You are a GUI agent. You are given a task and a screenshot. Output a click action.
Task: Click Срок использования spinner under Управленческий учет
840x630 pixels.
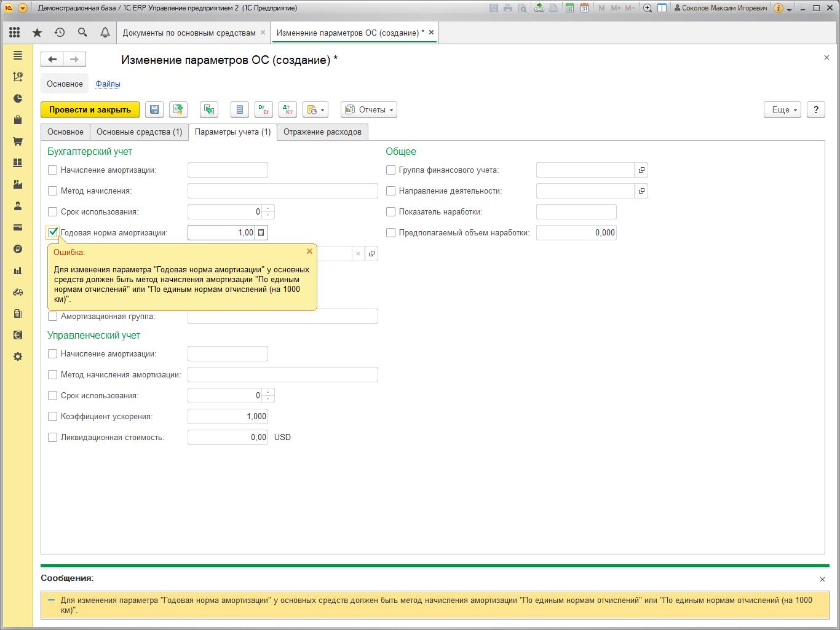click(x=268, y=396)
